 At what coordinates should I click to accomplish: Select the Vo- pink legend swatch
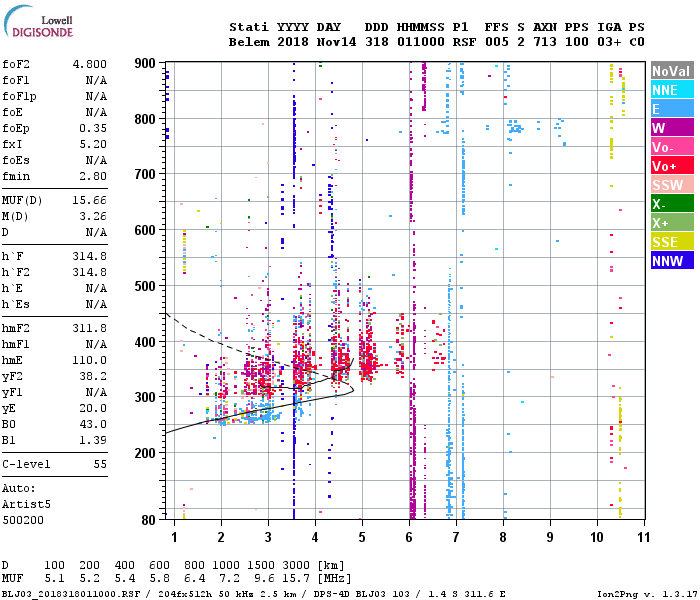click(x=672, y=146)
